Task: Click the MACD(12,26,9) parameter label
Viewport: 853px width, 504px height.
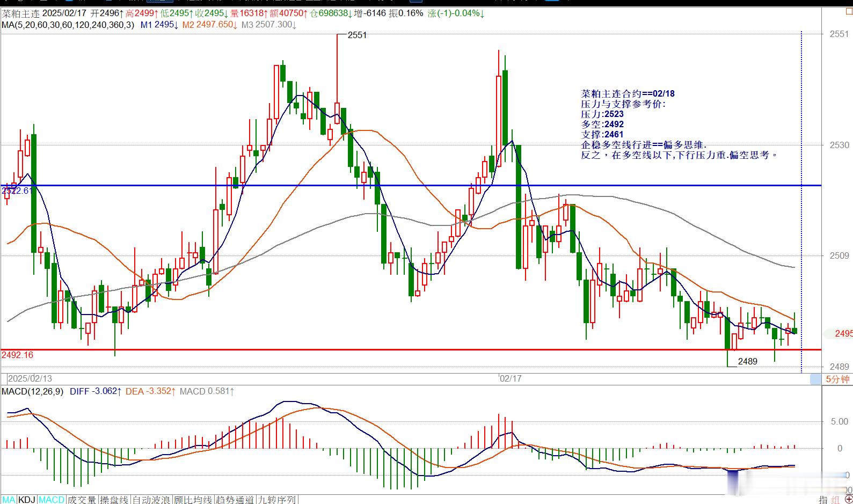Action: pyautogui.click(x=33, y=391)
